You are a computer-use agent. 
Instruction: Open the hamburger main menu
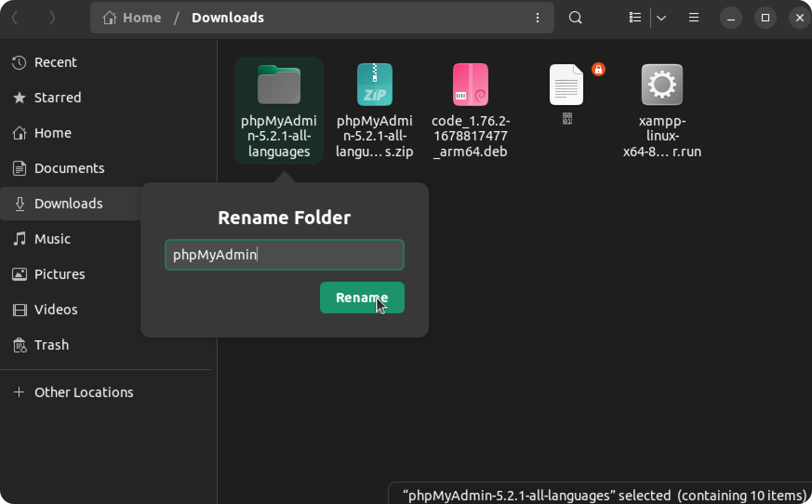pos(694,18)
